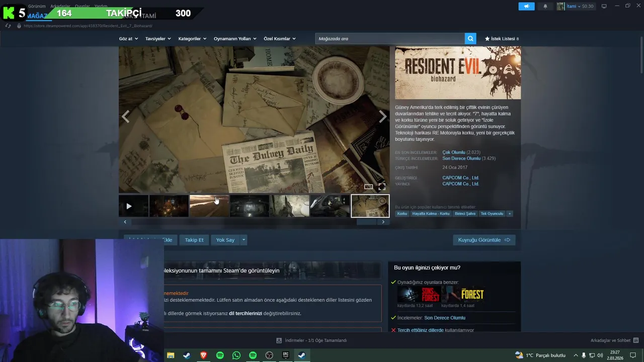Open Brave browser from taskbar
Screen dimensions: 644x362
point(203,355)
